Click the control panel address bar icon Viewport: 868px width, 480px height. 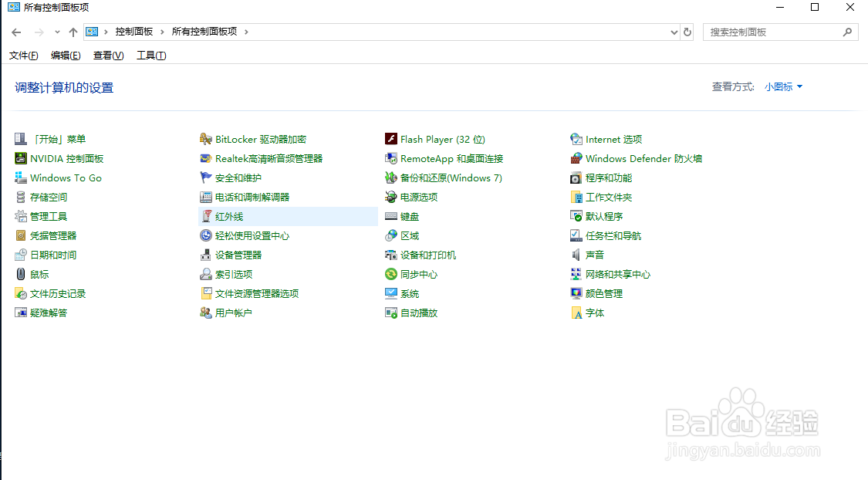click(92, 32)
